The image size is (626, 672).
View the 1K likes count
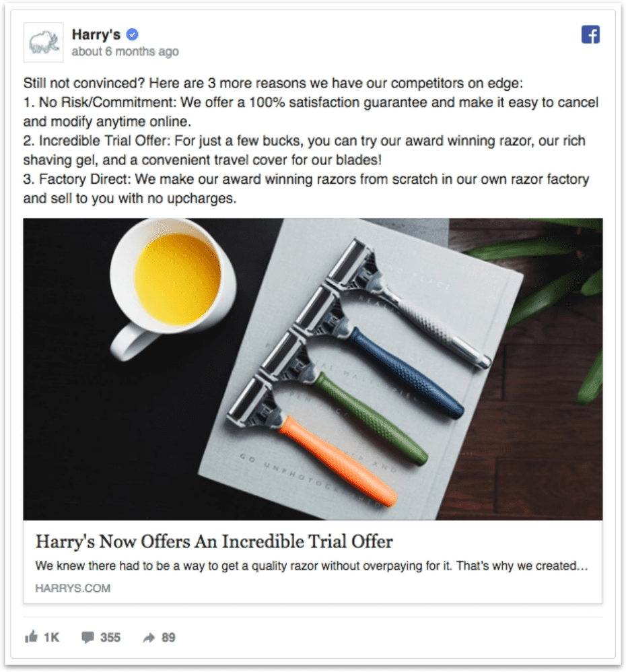51,637
